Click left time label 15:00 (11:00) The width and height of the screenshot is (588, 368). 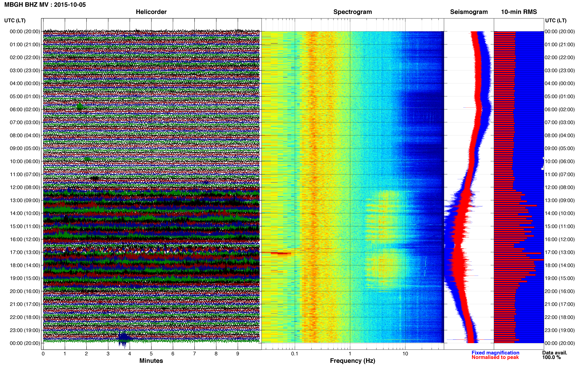point(25,226)
